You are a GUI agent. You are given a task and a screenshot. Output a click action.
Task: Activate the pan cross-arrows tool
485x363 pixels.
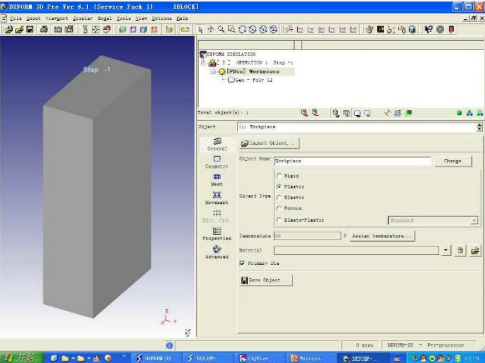210,30
